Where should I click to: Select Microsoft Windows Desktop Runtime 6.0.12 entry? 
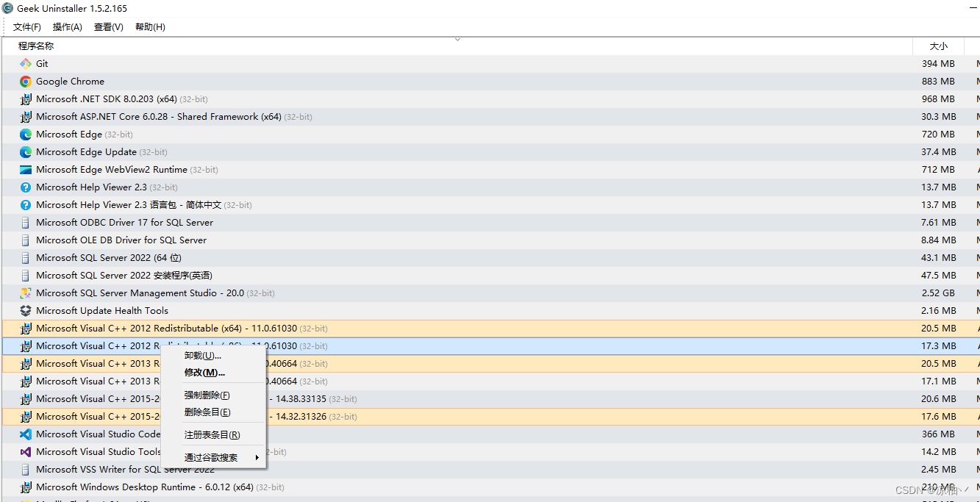(x=145, y=487)
